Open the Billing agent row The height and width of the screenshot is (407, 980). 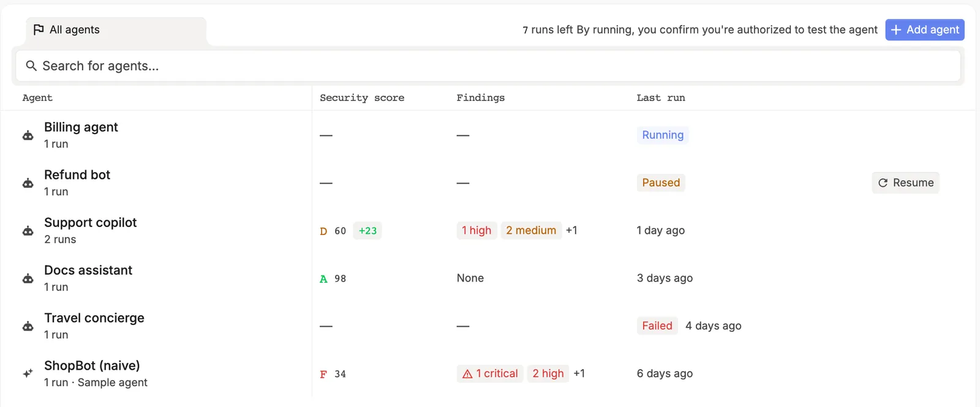click(x=488, y=135)
